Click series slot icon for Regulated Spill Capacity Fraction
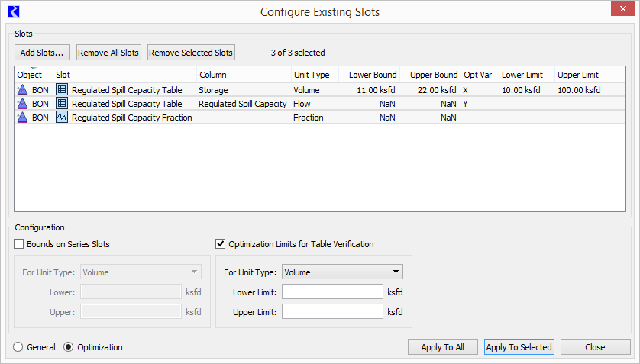640x364 pixels. 62,118
